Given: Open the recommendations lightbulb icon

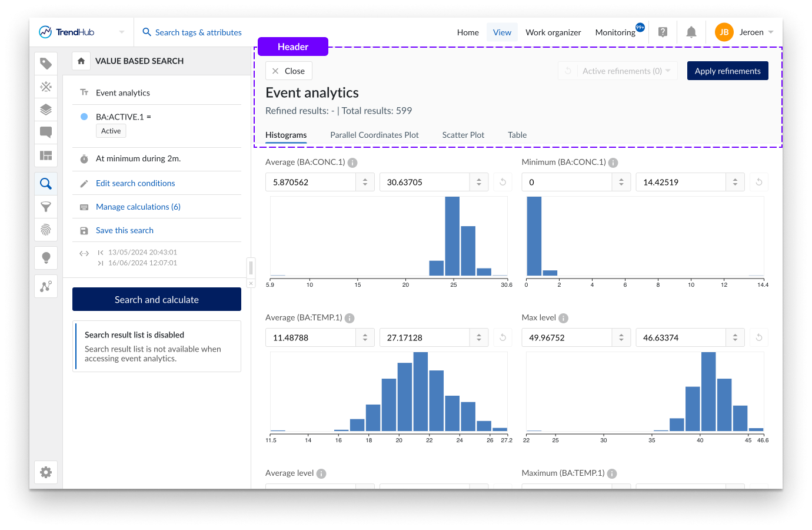Looking at the screenshot, I should click(46, 257).
